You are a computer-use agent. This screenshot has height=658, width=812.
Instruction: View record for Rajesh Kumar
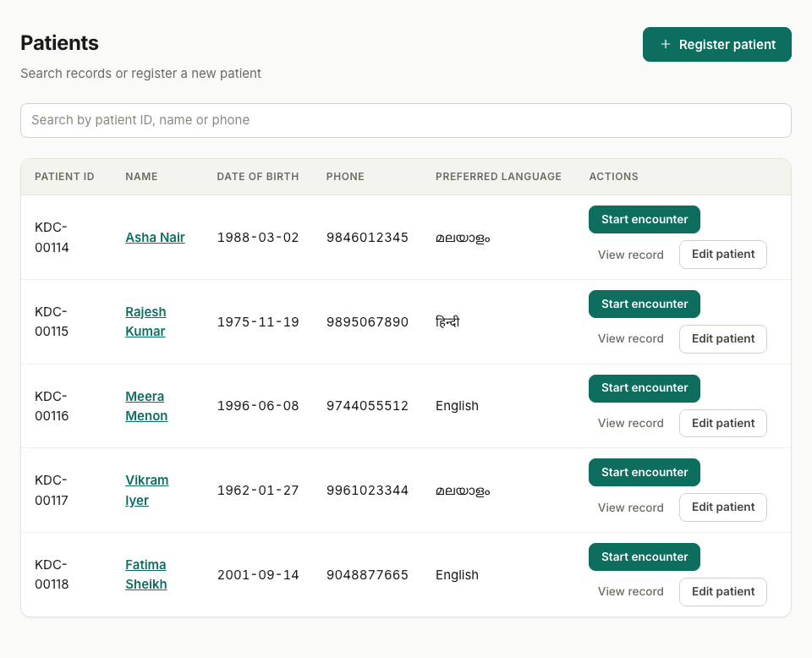tap(630, 338)
